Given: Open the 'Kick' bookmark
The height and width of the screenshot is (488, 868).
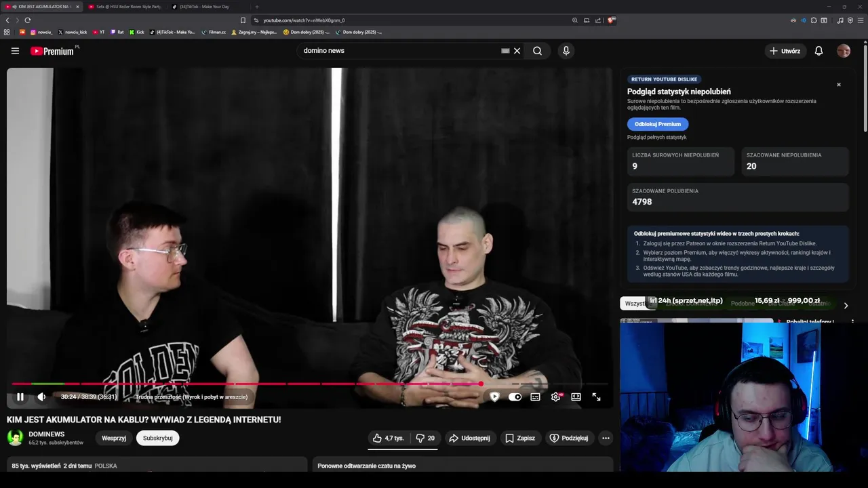Looking at the screenshot, I should coord(136,32).
